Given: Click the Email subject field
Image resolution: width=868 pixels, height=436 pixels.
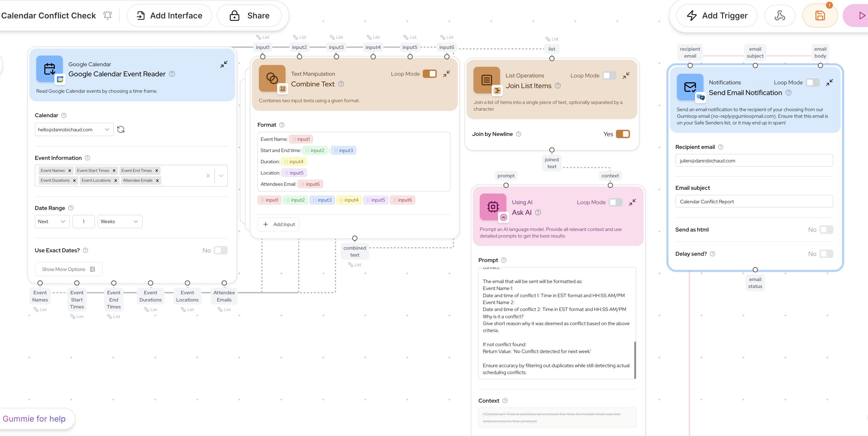Looking at the screenshot, I should (754, 201).
